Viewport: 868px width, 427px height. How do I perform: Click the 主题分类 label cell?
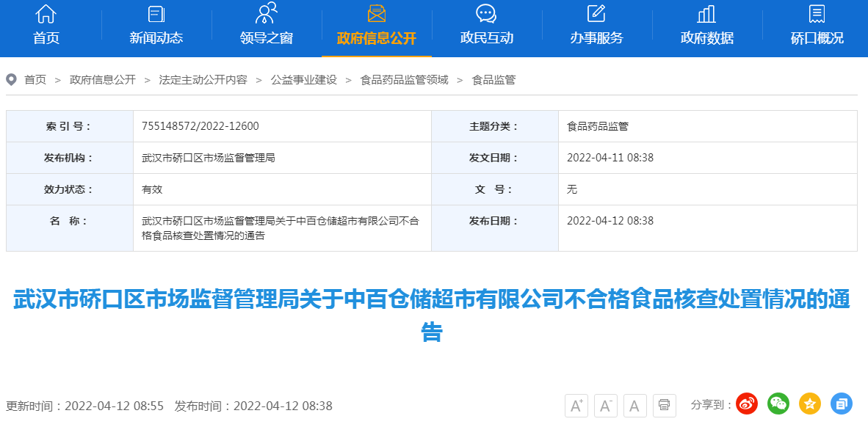click(495, 126)
